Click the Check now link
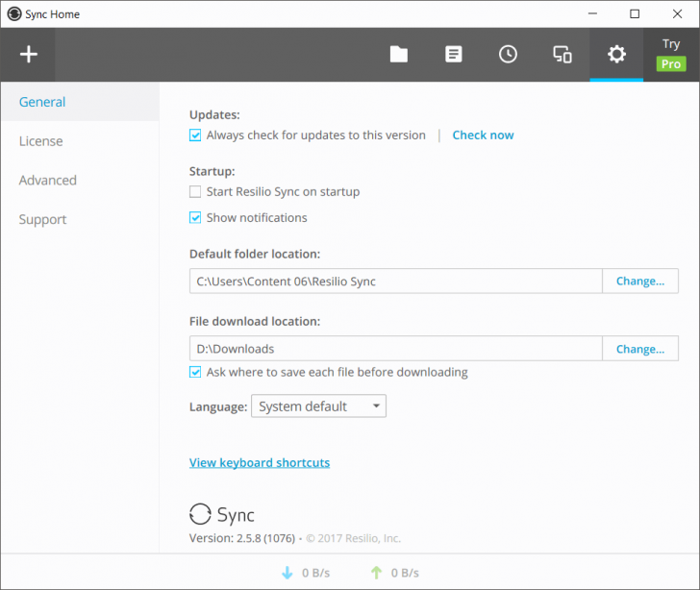This screenshot has height=590, width=700. [483, 135]
